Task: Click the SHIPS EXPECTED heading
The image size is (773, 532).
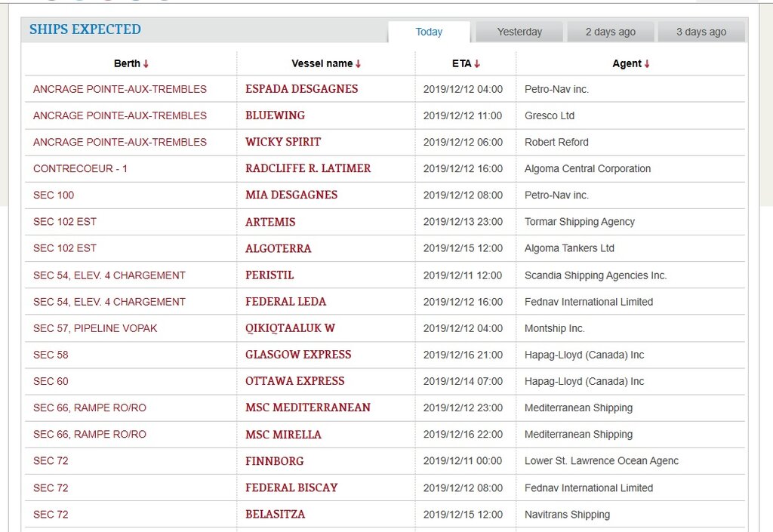Action: coord(85,29)
